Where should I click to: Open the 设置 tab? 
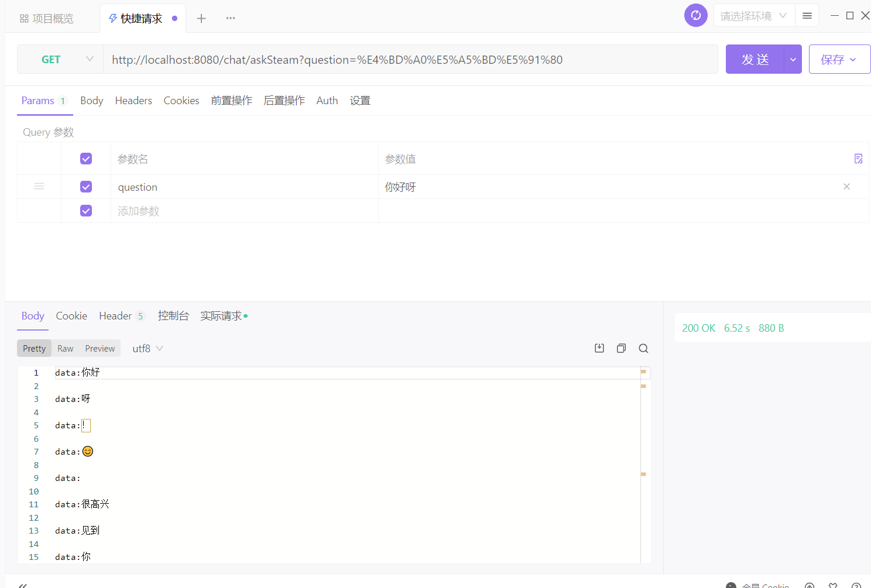360,101
